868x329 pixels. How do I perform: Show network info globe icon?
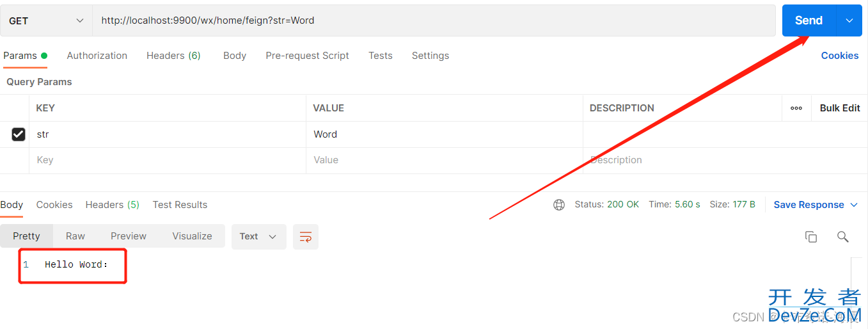pos(559,205)
